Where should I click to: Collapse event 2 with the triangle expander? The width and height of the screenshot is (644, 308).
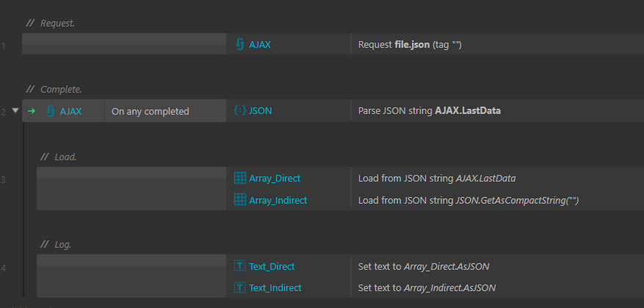coord(15,110)
